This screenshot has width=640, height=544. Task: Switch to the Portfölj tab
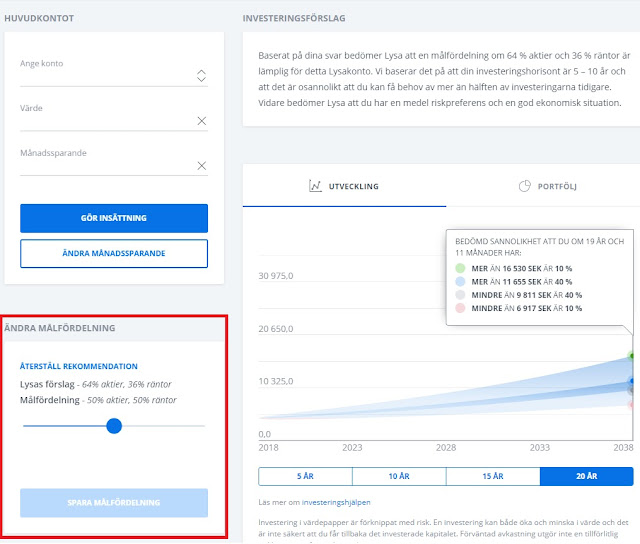point(547,187)
